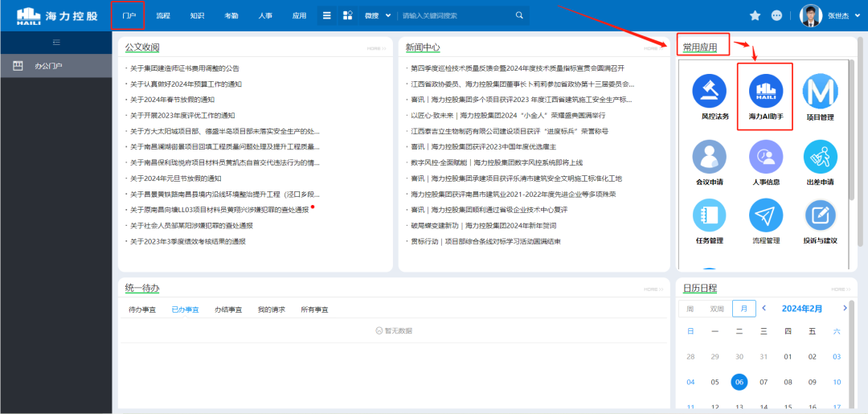Image resolution: width=868 pixels, height=414 pixels.
Task: Expand MORE in 日历日程 panel
Action: [x=841, y=289]
